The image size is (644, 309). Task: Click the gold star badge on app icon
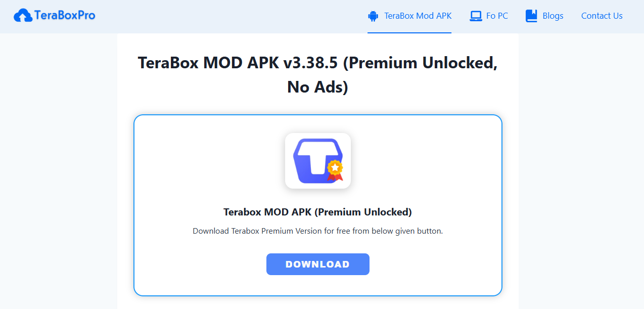(x=335, y=167)
